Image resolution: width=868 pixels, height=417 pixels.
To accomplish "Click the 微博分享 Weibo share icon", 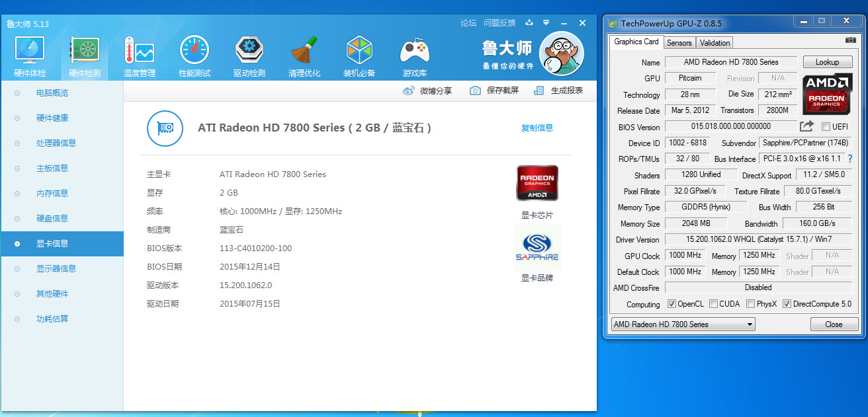I will (x=409, y=91).
